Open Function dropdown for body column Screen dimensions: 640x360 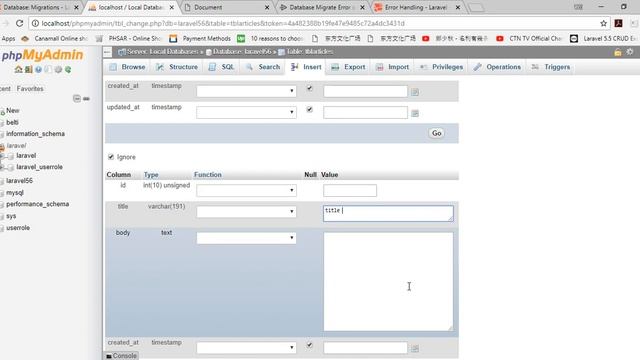[246, 238]
